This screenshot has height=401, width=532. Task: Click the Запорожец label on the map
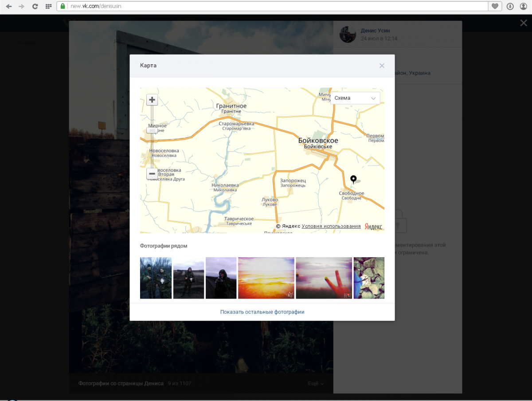tap(293, 181)
